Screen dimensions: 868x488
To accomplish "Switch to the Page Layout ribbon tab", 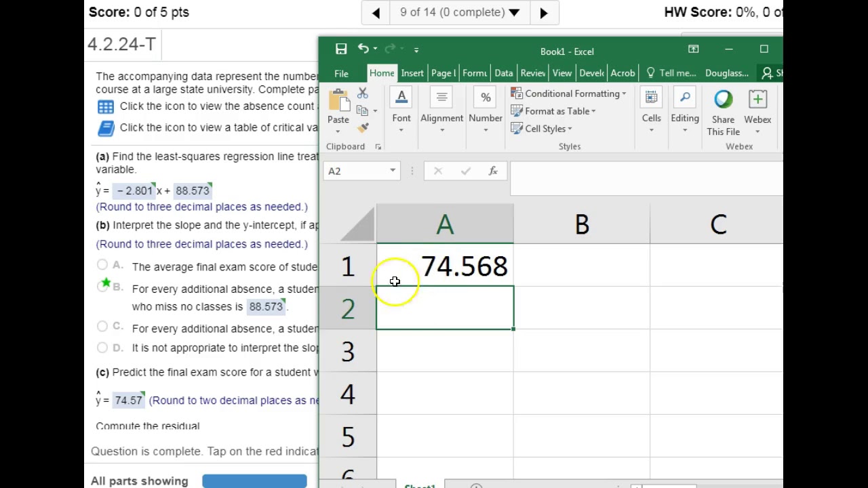I will (443, 73).
